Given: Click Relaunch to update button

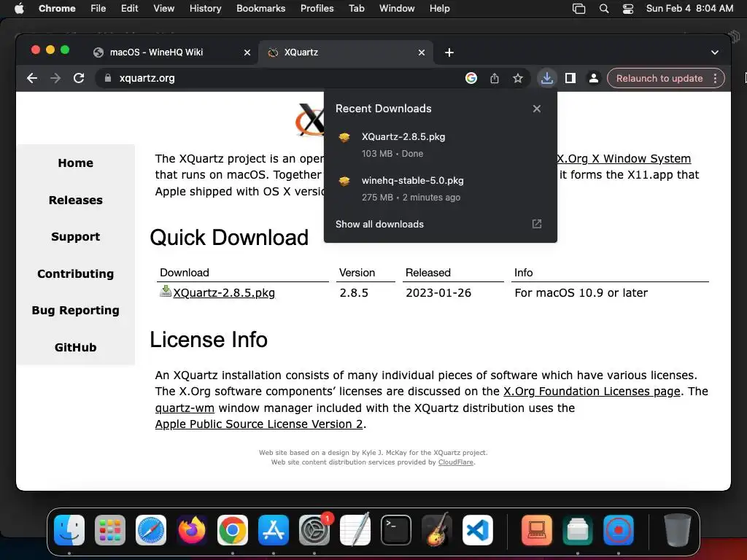Looking at the screenshot, I should tap(659, 78).
